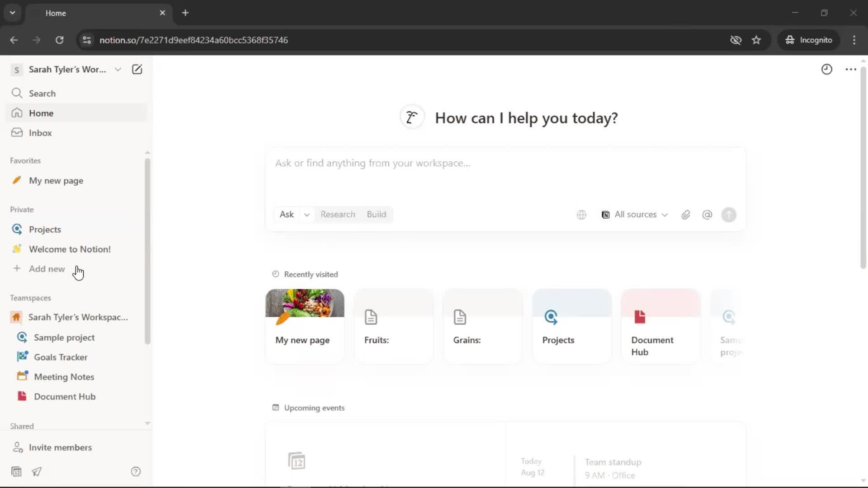Bookmark this page with the star icon
Viewport: 868px width, 488px height.
(756, 40)
